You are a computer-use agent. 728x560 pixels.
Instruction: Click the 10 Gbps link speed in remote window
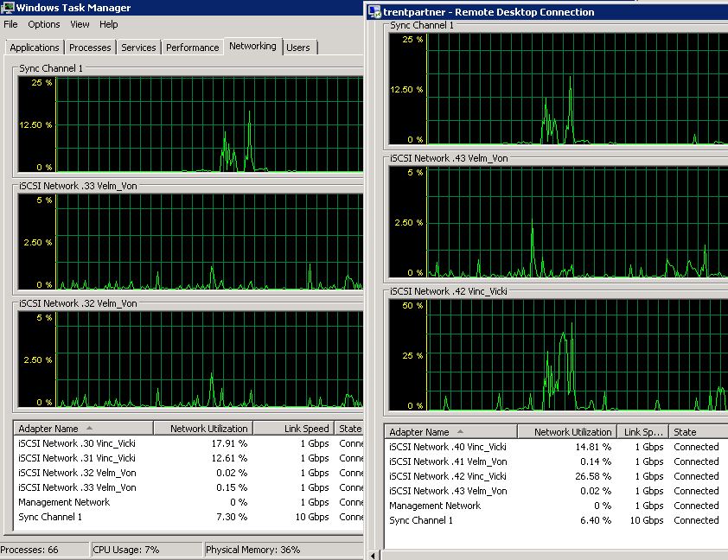647,520
